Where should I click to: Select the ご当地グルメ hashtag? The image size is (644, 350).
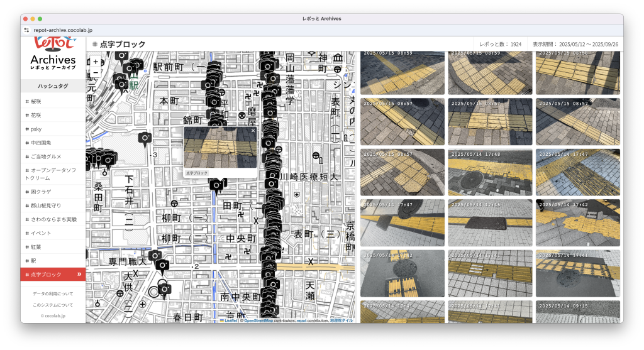tap(47, 156)
